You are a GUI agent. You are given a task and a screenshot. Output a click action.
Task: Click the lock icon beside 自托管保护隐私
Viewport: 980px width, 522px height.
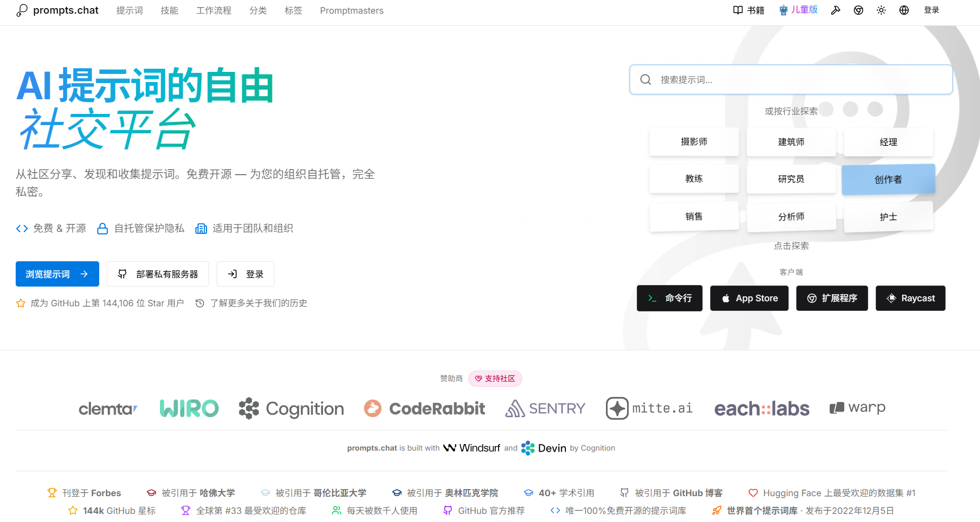pos(102,228)
